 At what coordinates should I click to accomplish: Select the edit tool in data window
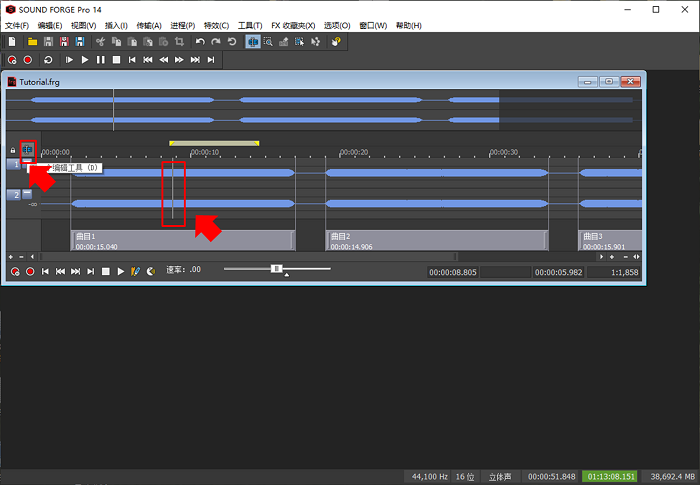tap(28, 150)
